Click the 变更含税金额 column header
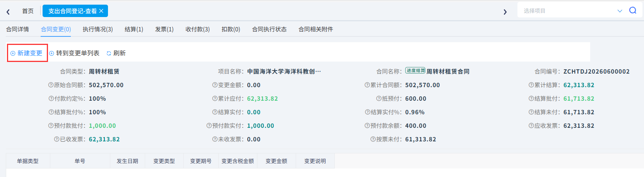 (238, 161)
